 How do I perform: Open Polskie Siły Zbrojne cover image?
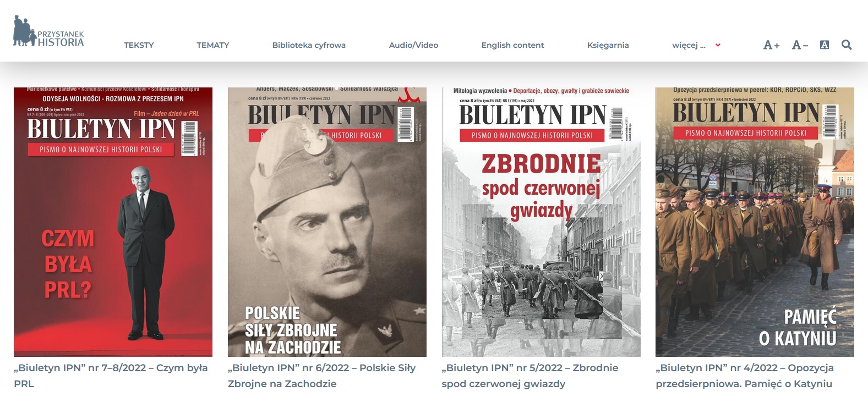[327, 222]
